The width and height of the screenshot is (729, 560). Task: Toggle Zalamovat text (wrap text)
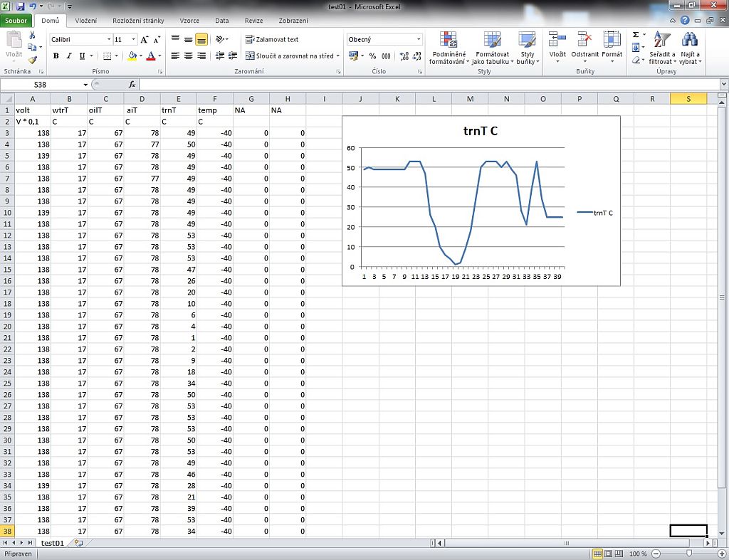pos(272,40)
